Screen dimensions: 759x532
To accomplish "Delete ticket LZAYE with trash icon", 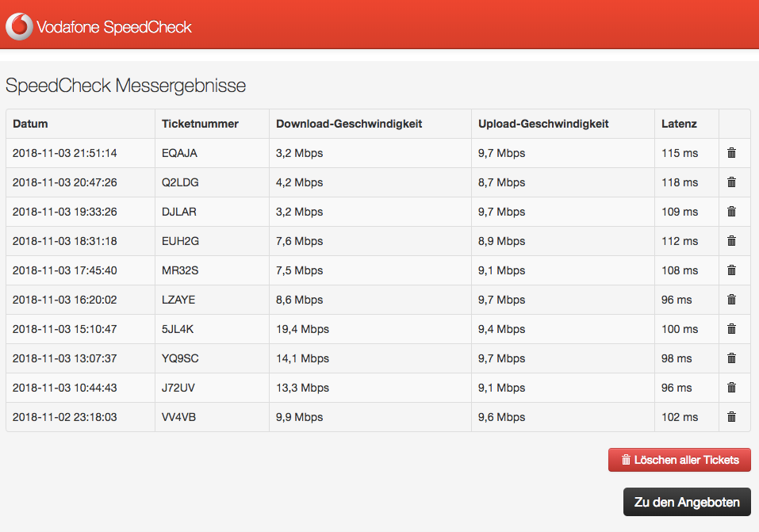I will [731, 300].
